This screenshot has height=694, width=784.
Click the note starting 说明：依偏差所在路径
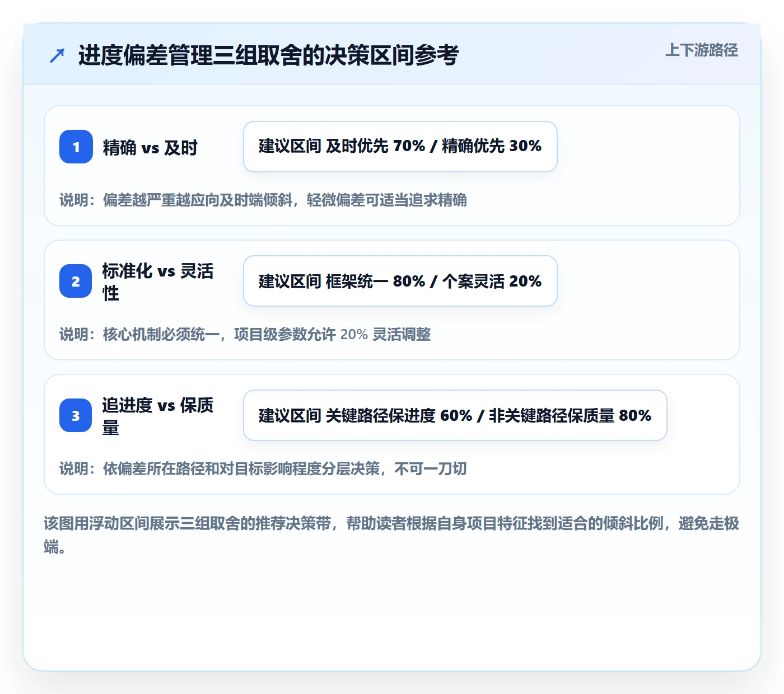(x=263, y=468)
